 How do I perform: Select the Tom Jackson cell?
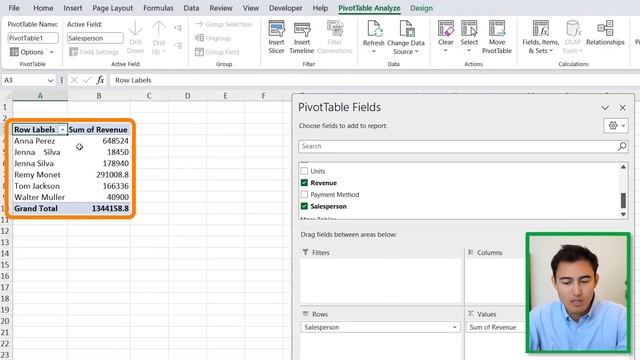(x=40, y=186)
